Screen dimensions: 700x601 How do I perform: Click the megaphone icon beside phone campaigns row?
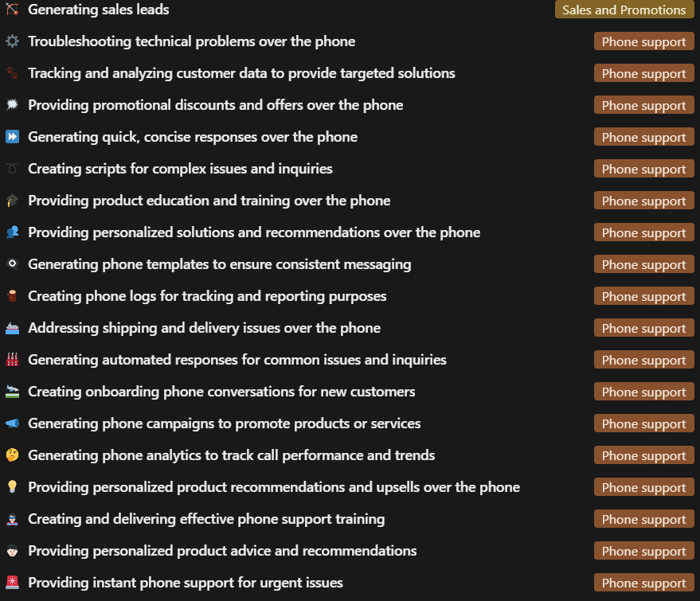[x=11, y=423]
